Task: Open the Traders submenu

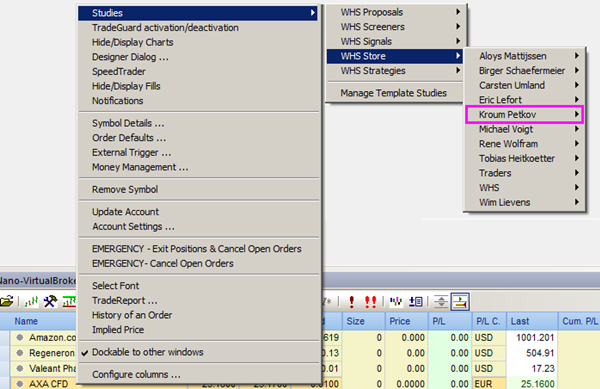Action: [x=524, y=173]
